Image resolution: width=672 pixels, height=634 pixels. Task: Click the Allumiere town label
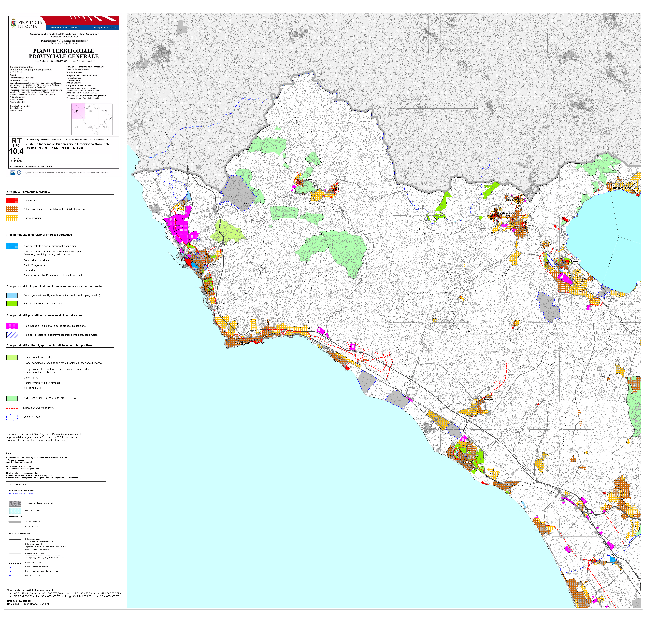pyautogui.click(x=308, y=180)
